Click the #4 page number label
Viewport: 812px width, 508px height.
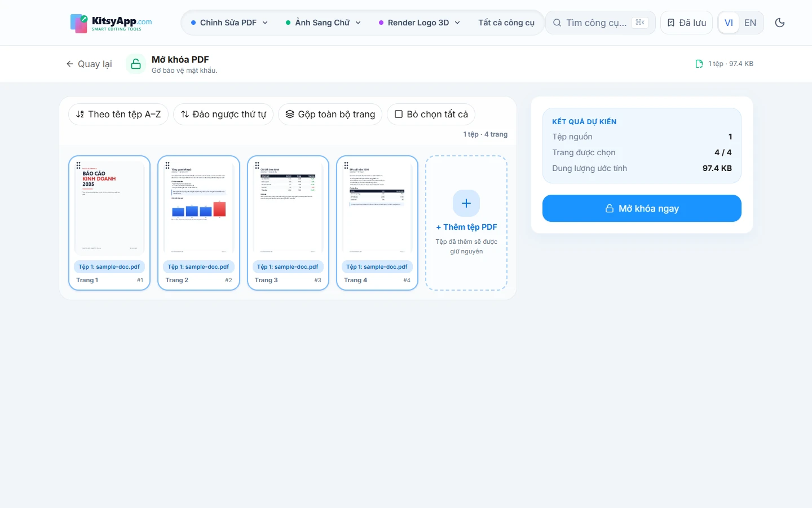[x=407, y=280]
